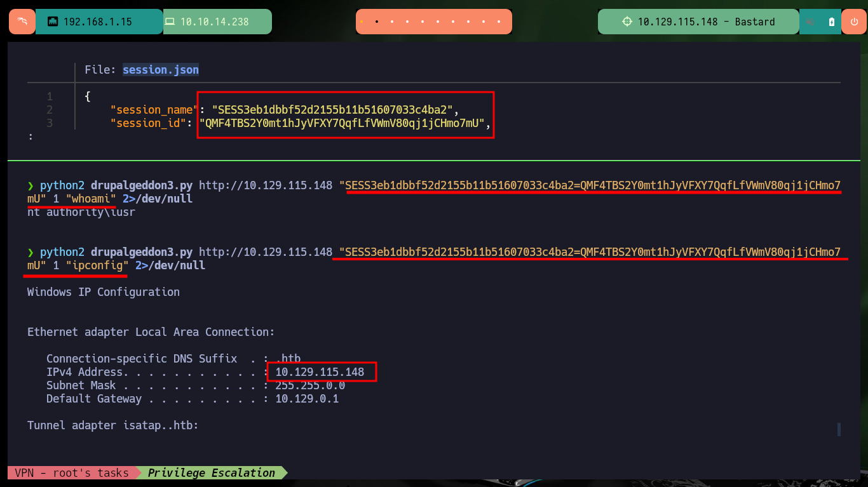Click the gateway value 10.129.0.1
The width and height of the screenshot is (868, 487).
click(x=307, y=399)
